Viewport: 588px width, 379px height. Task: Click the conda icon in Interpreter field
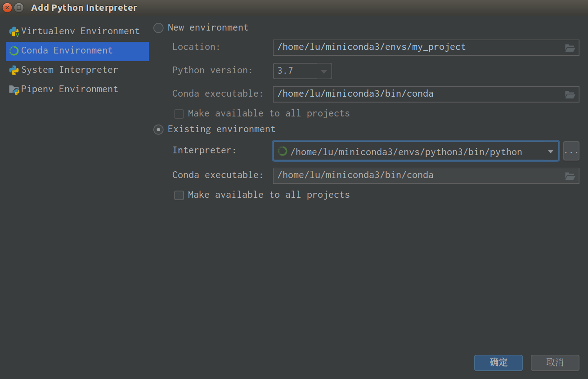283,151
